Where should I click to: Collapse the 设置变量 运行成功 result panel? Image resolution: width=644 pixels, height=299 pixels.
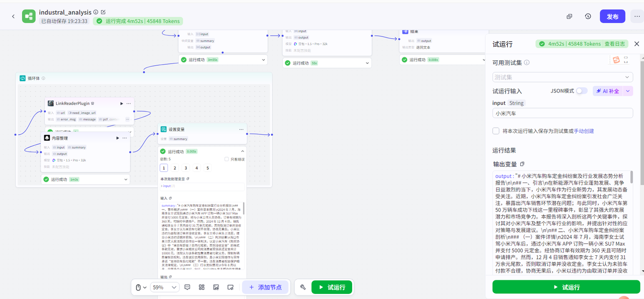coord(242,151)
